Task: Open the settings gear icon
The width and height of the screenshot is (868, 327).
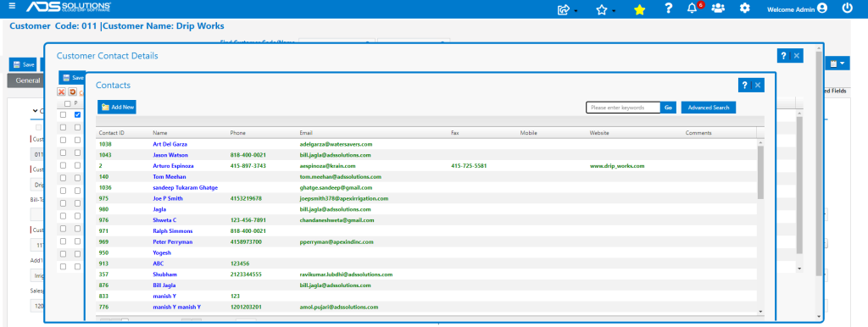Action: 745,8
